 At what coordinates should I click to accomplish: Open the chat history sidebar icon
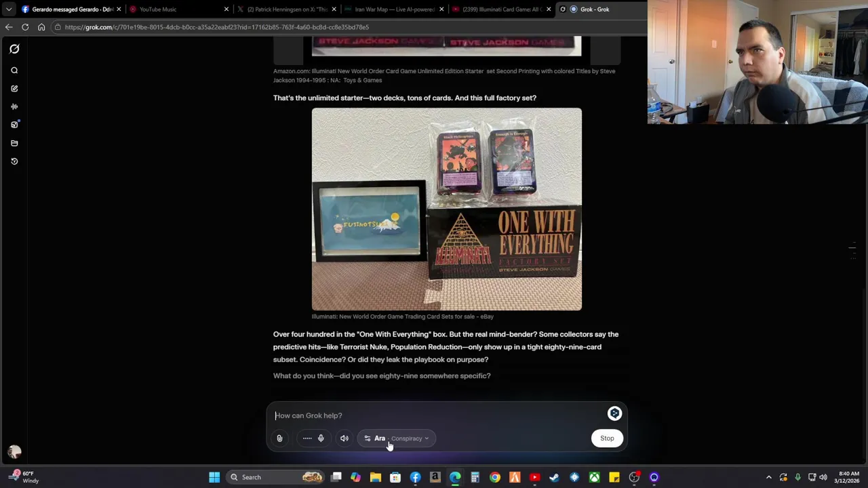(14, 161)
